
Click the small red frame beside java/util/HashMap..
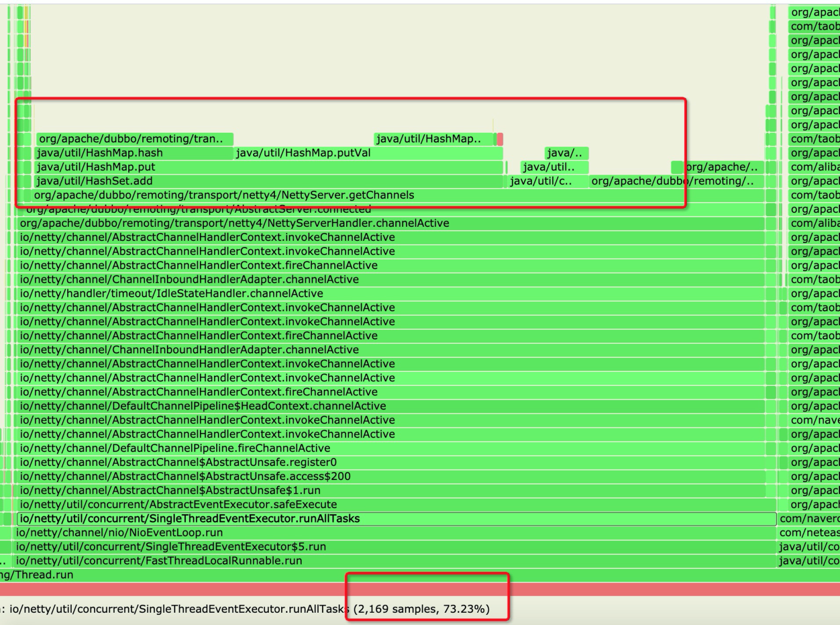click(500, 139)
